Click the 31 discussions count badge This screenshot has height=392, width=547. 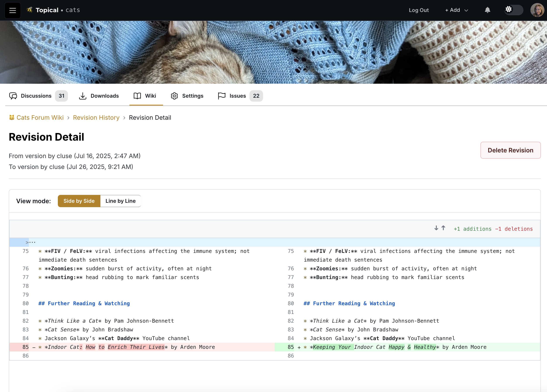tap(62, 96)
